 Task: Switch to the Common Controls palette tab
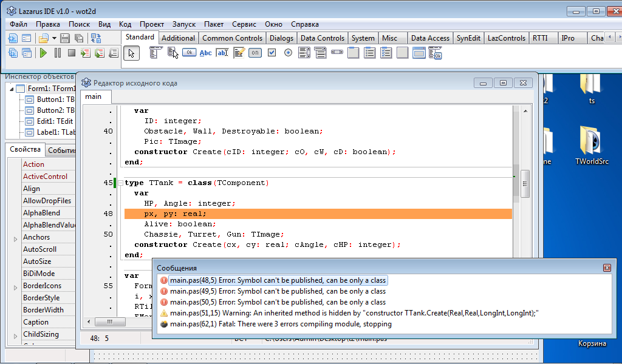[x=233, y=38]
